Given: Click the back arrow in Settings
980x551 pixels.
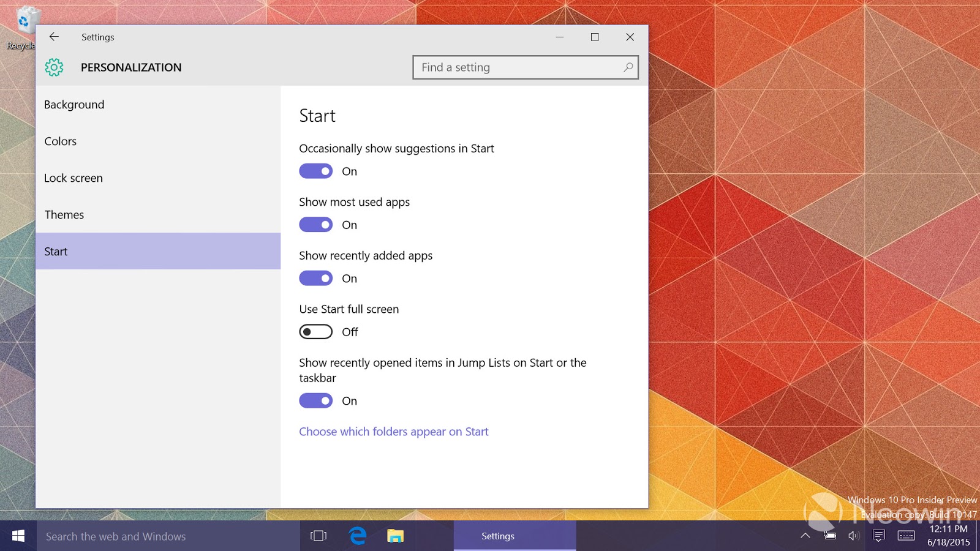Looking at the screenshot, I should [54, 37].
